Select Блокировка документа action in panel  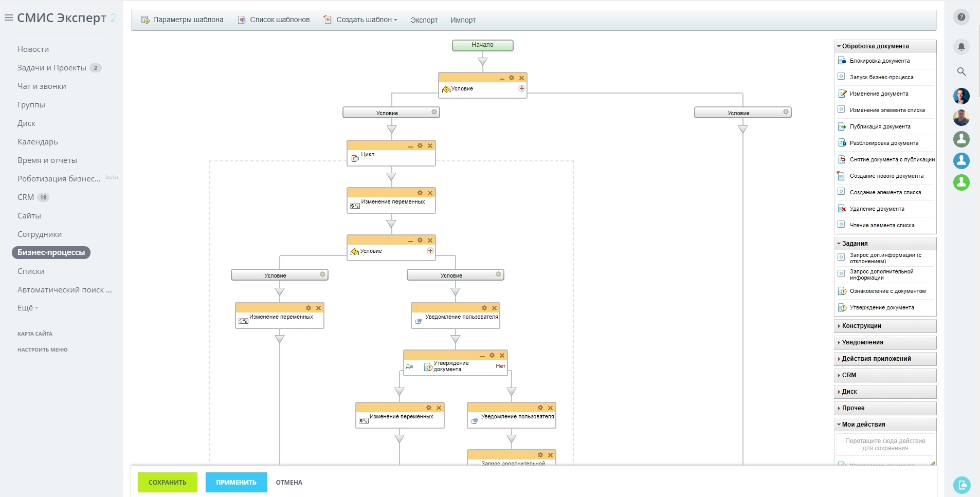click(x=879, y=61)
